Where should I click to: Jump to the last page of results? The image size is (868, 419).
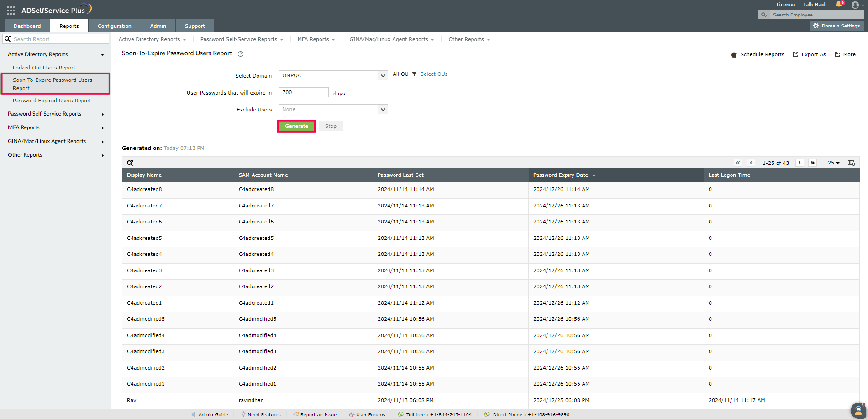click(813, 163)
